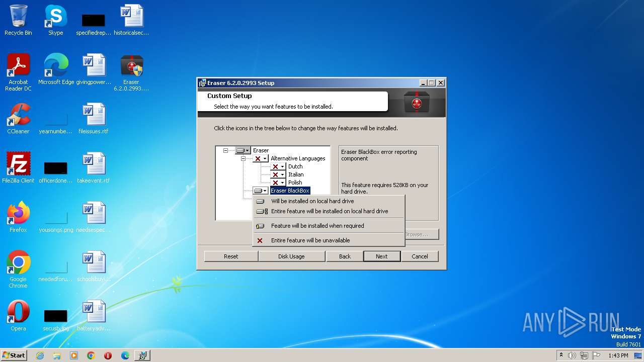
Task: Launch Chrome from the taskbar
Action: point(91,355)
